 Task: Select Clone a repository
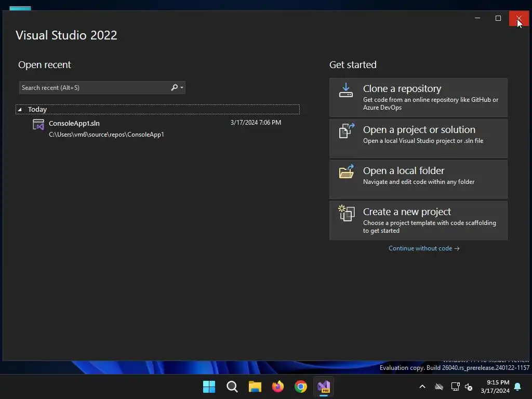[x=418, y=97]
